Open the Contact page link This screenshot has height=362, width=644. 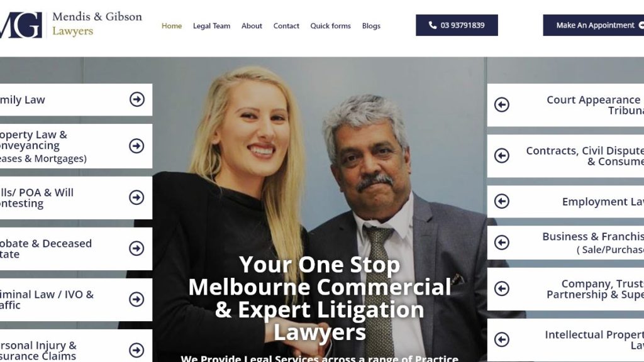click(286, 26)
